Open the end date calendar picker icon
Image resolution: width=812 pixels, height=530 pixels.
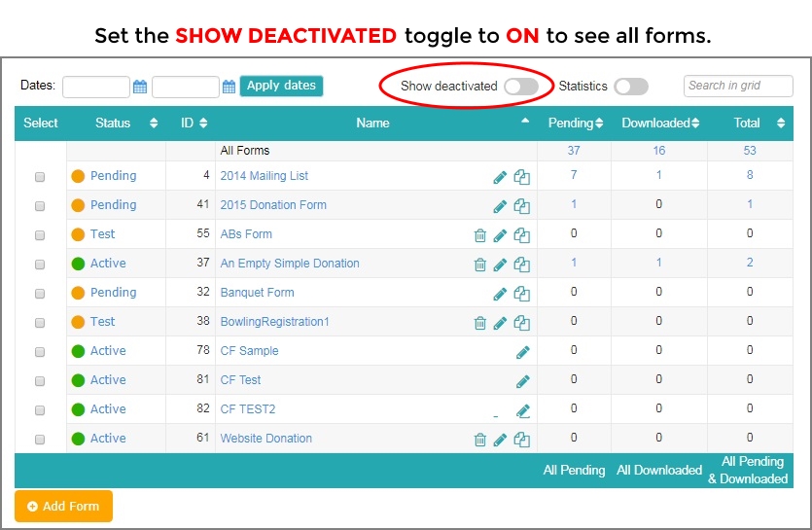click(229, 87)
